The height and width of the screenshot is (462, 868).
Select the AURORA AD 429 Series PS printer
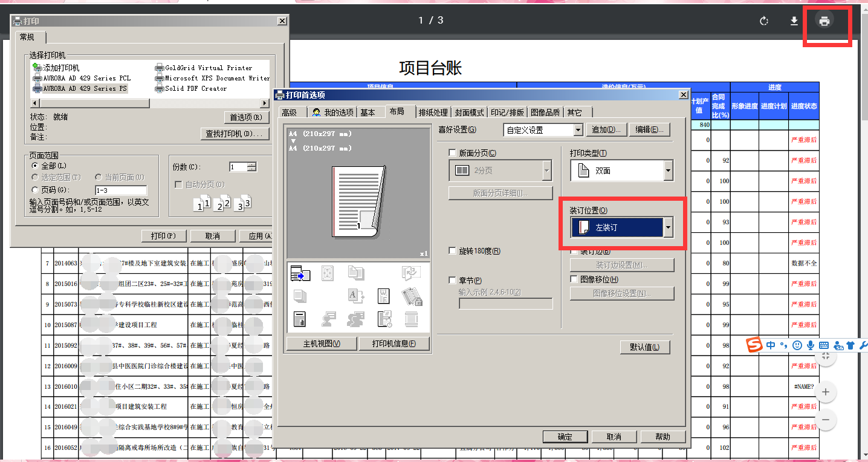click(x=80, y=88)
